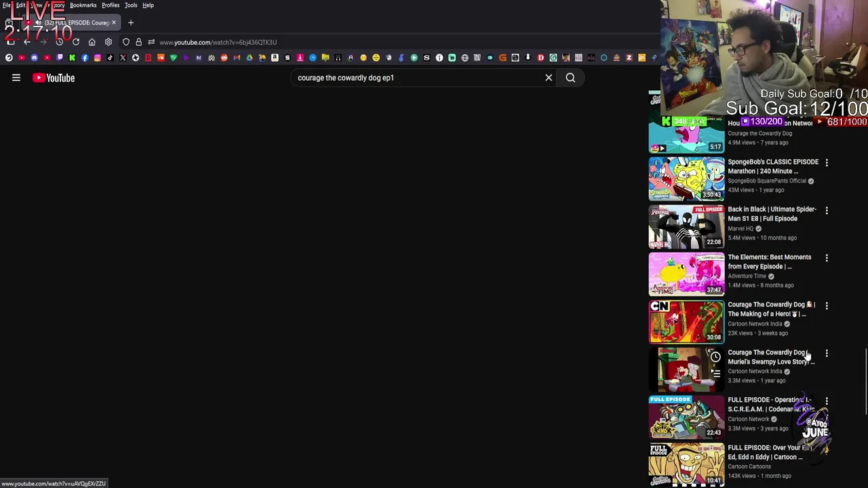Open a new tab with plus button
The height and width of the screenshot is (488, 868).
click(131, 22)
